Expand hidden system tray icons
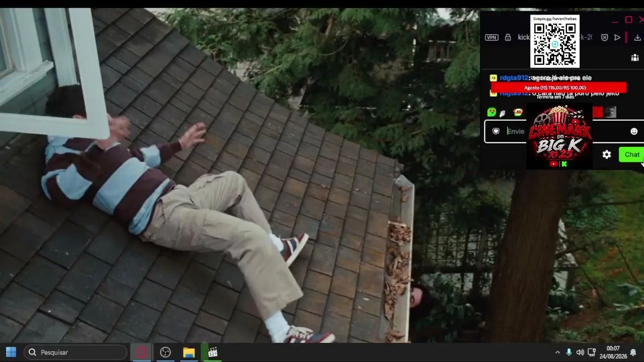Image resolution: width=644 pixels, height=362 pixels. tap(557, 352)
